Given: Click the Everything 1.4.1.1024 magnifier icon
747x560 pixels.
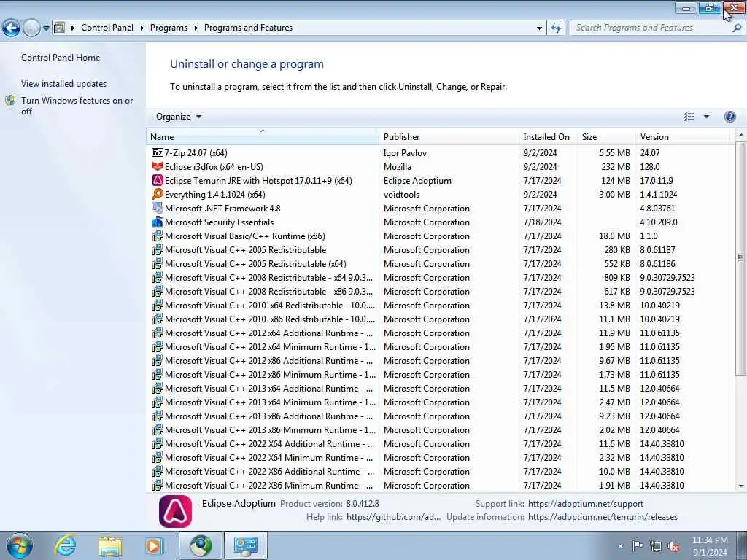Looking at the screenshot, I should tap(158, 194).
